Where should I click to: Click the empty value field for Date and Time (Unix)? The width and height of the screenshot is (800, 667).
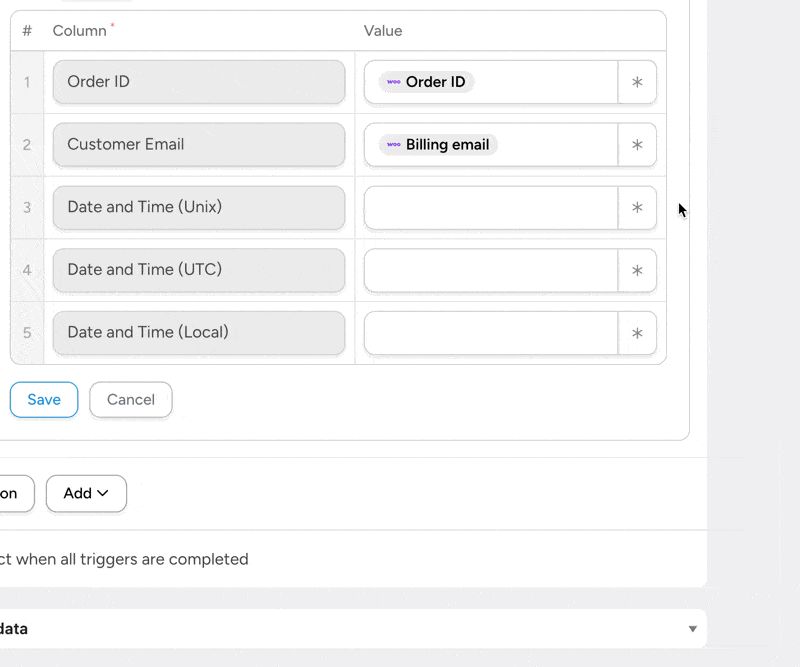[490, 208]
